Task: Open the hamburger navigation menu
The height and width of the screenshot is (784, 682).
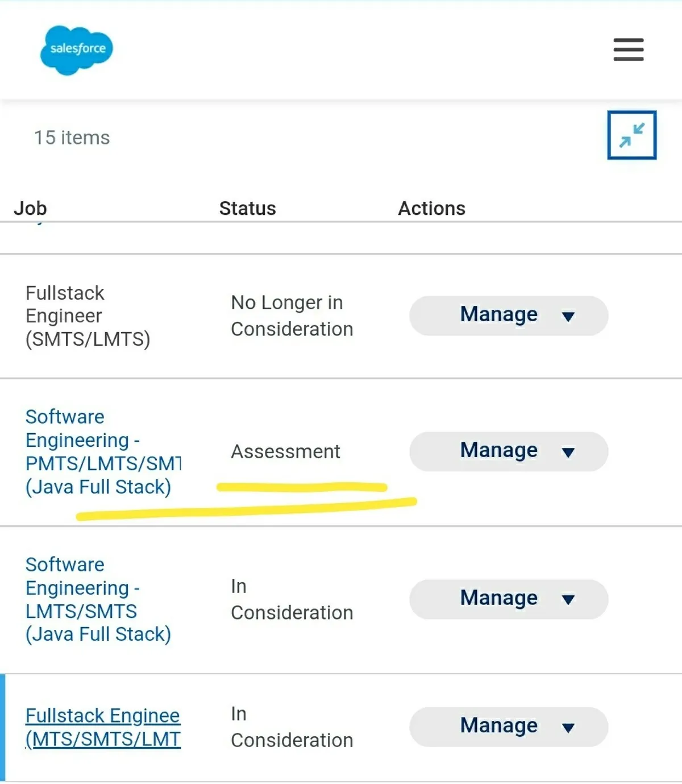Action: (628, 49)
